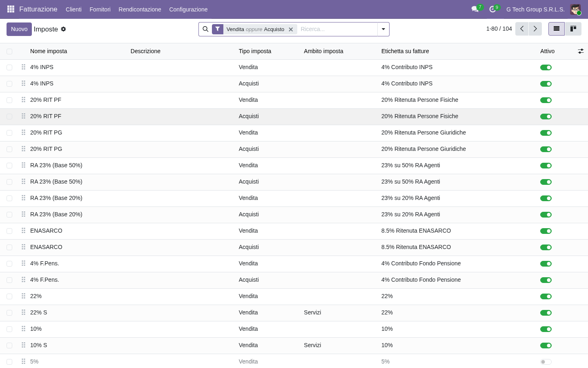Click the 1-80 / 104 pager counter

(x=499, y=29)
